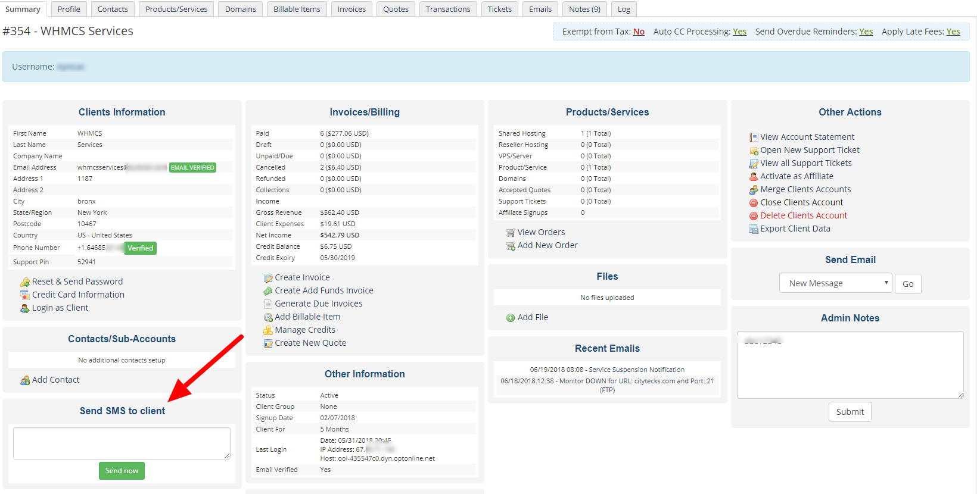
Task: Open the Emails tab
Action: [540, 9]
